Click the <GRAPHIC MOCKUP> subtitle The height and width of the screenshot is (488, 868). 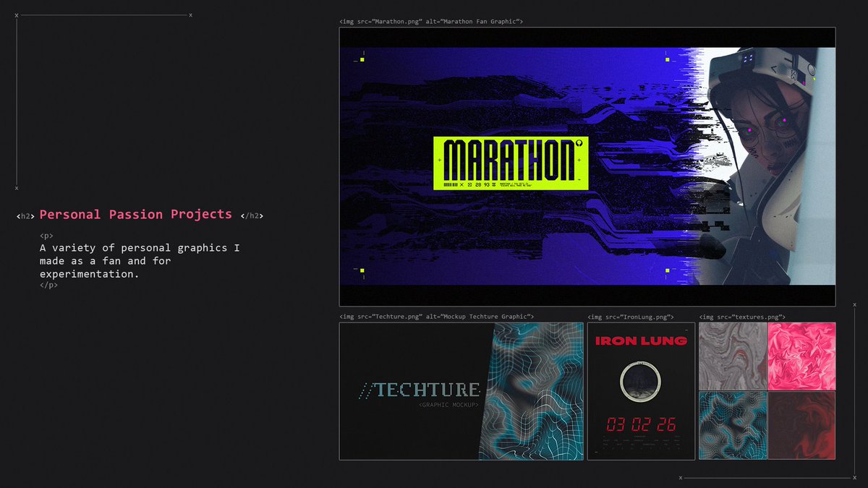point(448,405)
